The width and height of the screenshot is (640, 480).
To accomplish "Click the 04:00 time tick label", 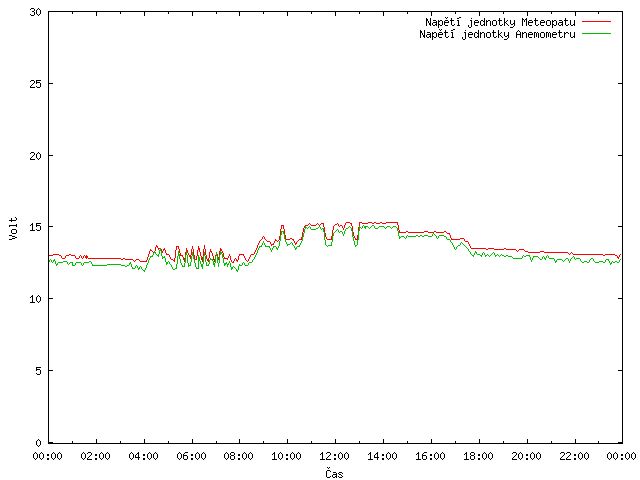I will (143, 456).
